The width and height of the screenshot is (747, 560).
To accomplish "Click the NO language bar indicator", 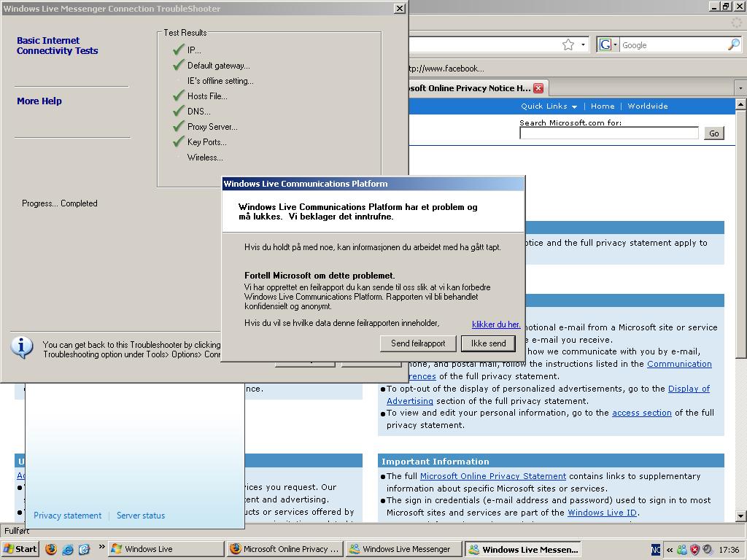I will (656, 550).
